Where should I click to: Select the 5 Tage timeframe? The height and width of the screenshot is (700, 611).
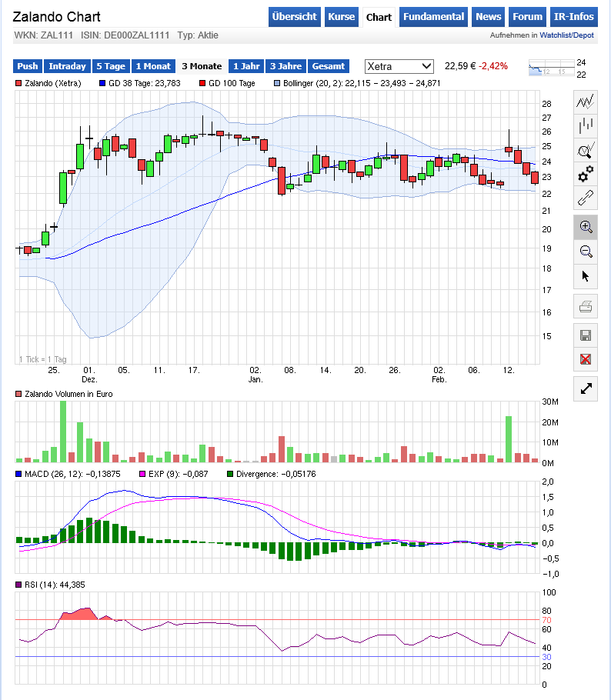(x=112, y=66)
